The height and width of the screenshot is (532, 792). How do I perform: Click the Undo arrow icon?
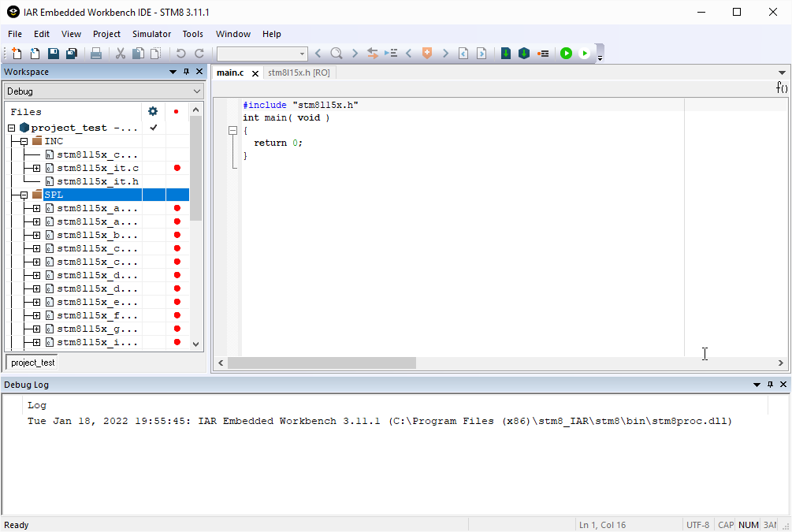180,53
